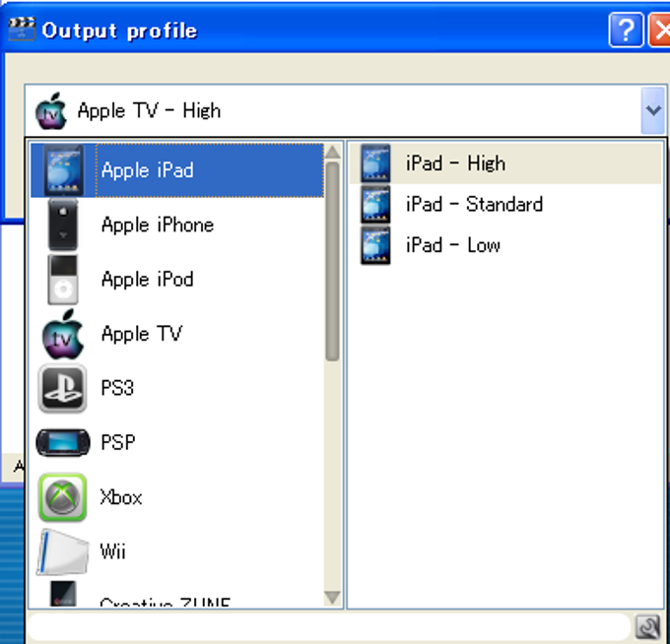Choose iPad - High profile
The width and height of the screenshot is (670, 644).
click(x=505, y=163)
